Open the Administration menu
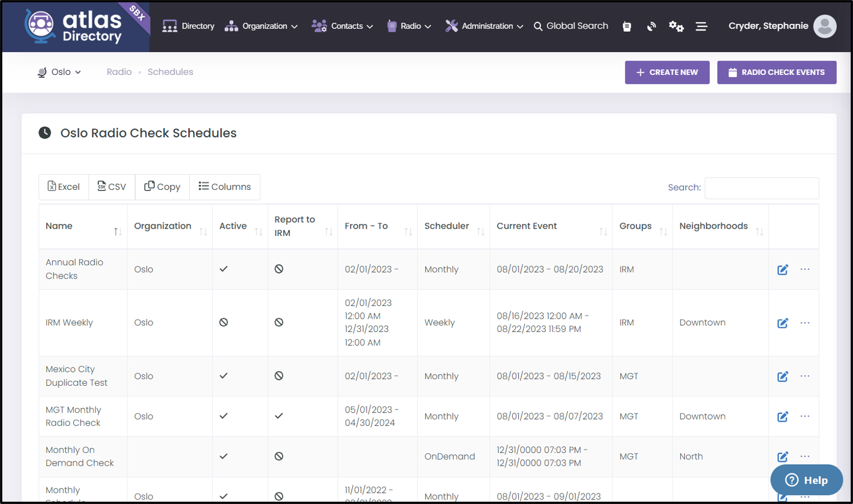 coord(484,26)
